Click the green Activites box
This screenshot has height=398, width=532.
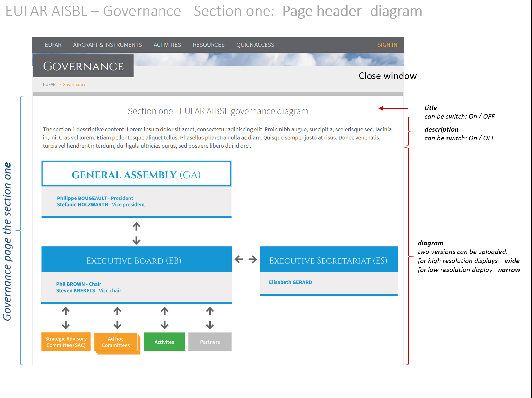164,342
